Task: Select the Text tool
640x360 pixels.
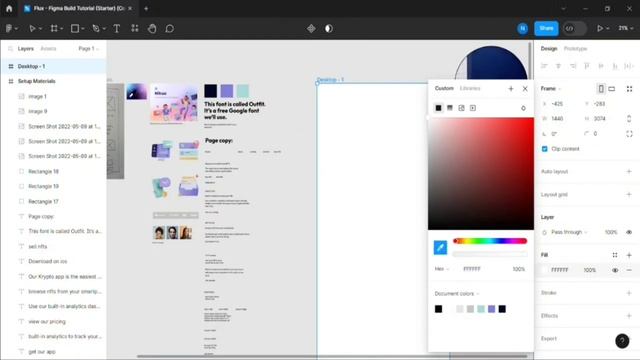Action: pos(116,29)
